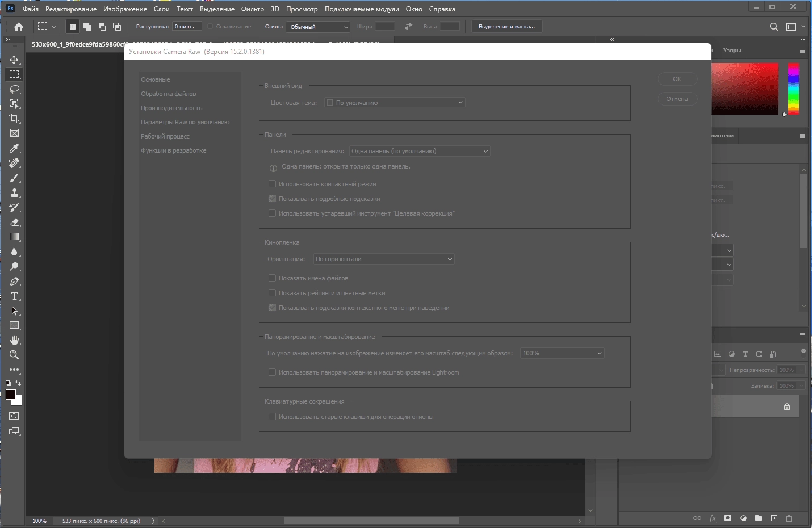Select the Spot Healing Brush tool
The height and width of the screenshot is (528, 812).
point(14,163)
